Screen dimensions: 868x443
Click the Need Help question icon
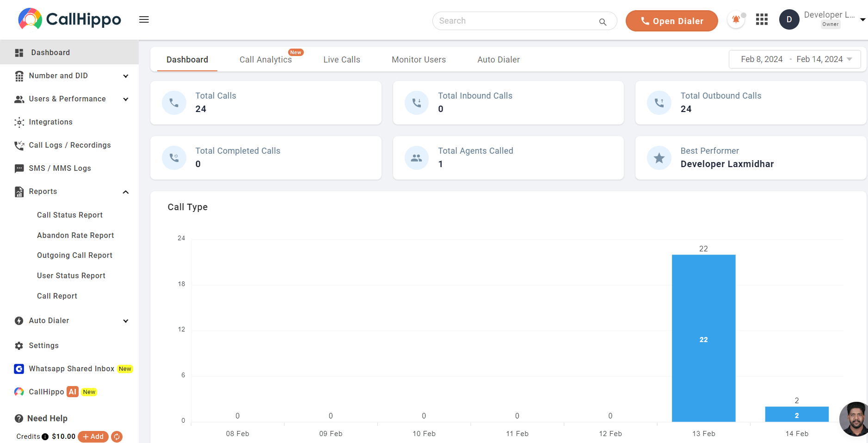(19, 418)
